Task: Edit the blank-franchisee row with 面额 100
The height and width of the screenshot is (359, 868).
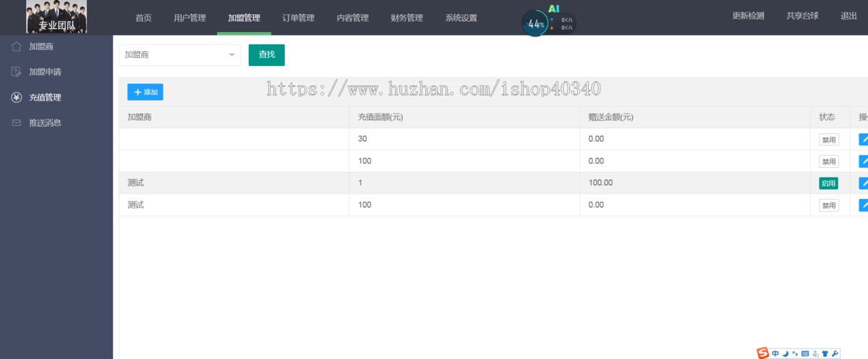Action: coord(863,161)
